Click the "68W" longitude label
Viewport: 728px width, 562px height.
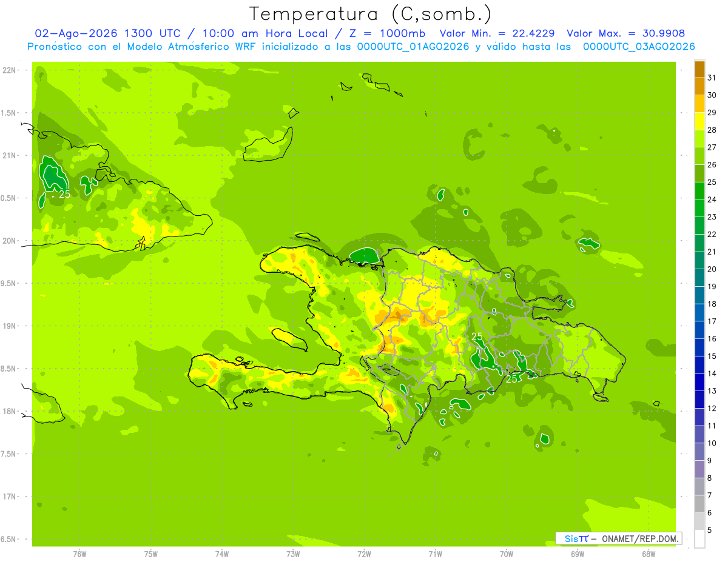pos(649,554)
